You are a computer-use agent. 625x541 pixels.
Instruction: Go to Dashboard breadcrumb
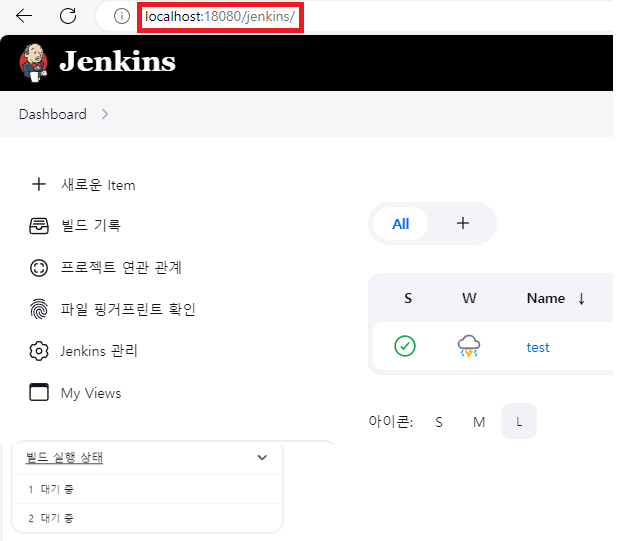53,114
